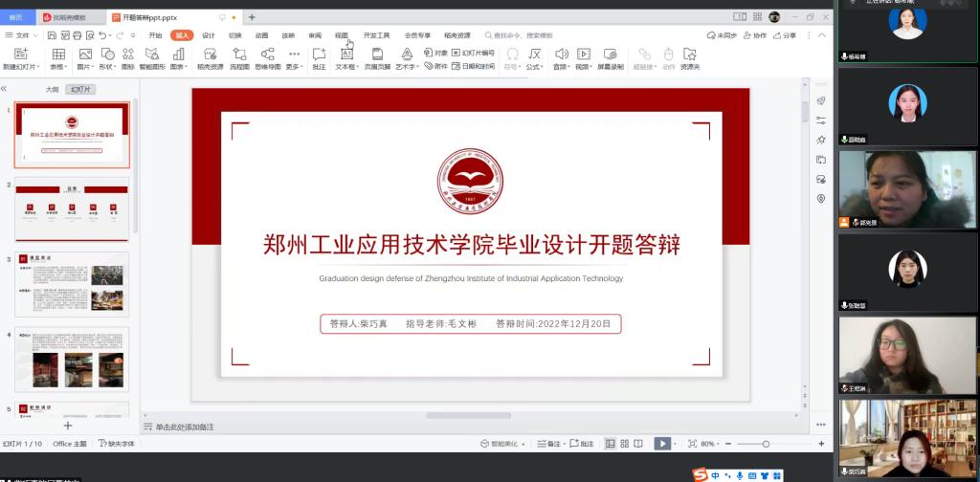Click the 表格 (Table) insert icon
The image size is (980, 482).
click(58, 55)
